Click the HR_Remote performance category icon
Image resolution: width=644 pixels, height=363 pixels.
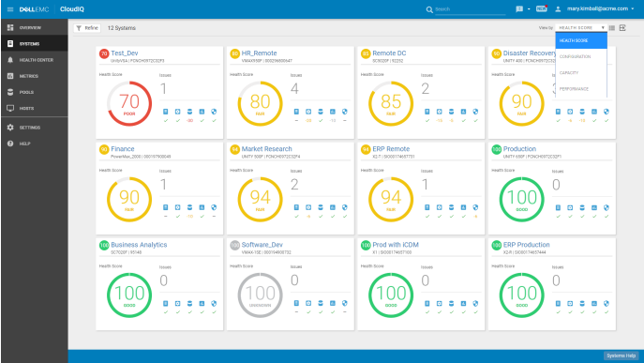[333, 112]
